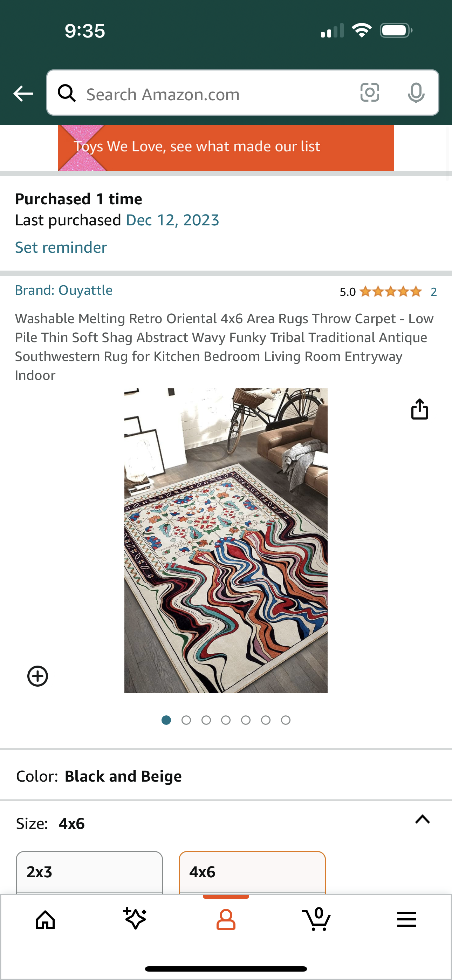Jump to the last image dot
The width and height of the screenshot is (452, 980).
[286, 720]
